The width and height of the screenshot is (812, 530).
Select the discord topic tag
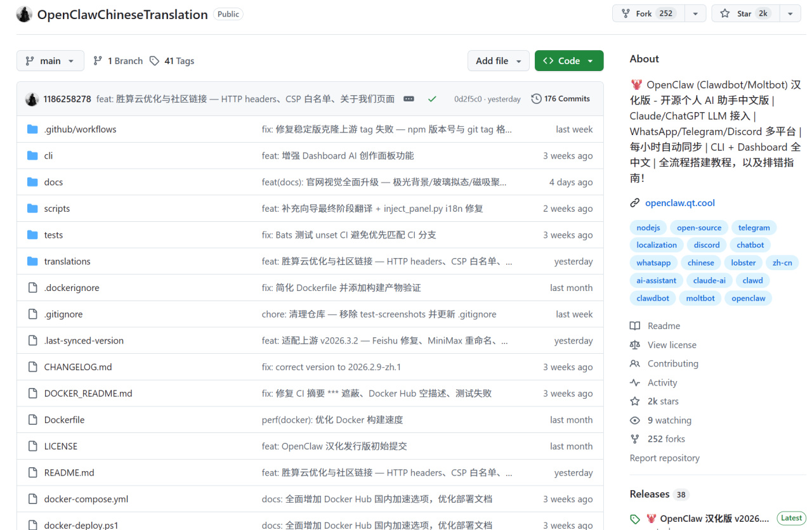[x=707, y=245]
